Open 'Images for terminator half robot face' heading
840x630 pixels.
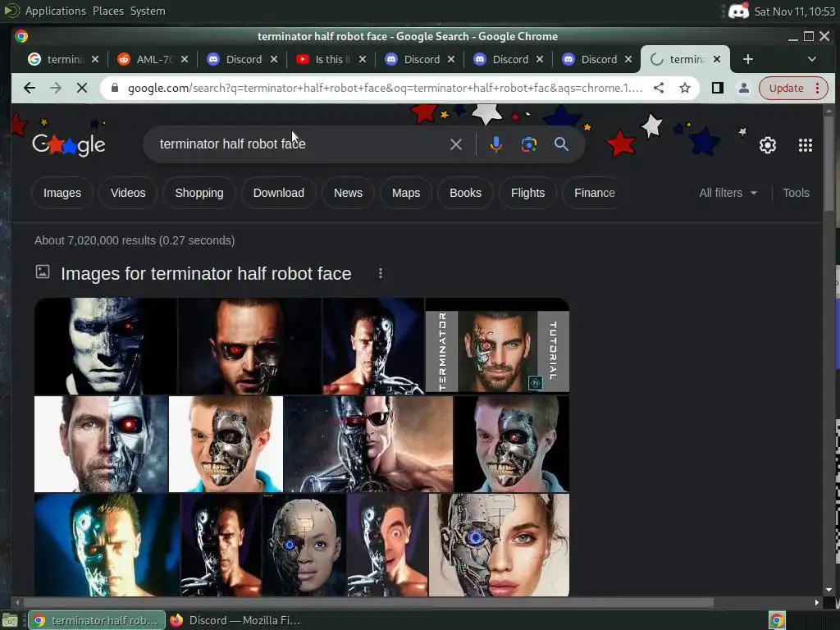click(x=206, y=273)
